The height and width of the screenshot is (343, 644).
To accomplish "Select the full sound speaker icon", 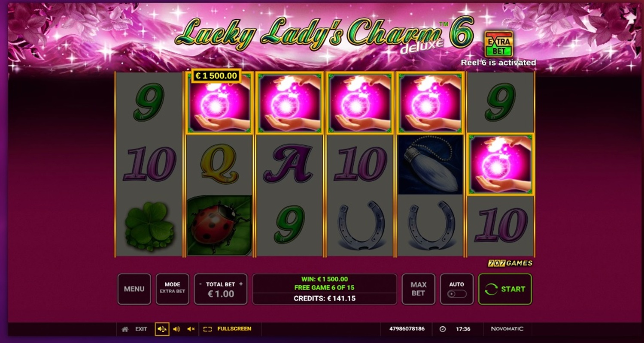I will click(x=162, y=329).
